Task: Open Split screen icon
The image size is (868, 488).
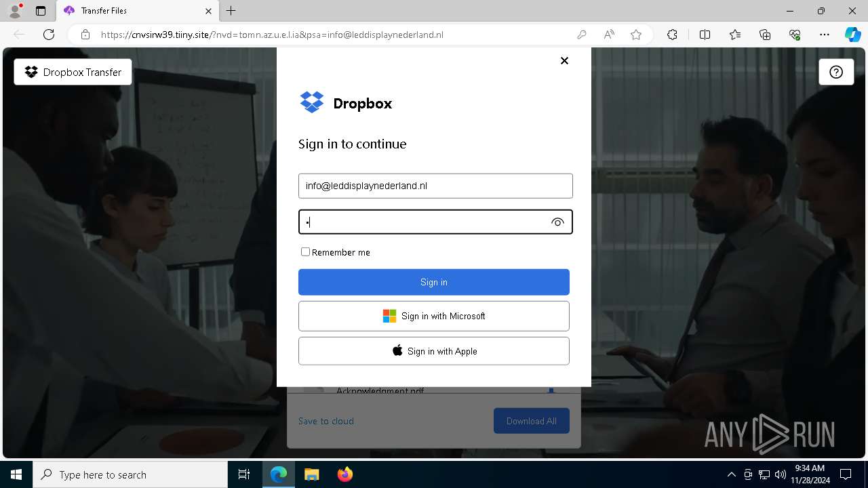Action: 705,35
